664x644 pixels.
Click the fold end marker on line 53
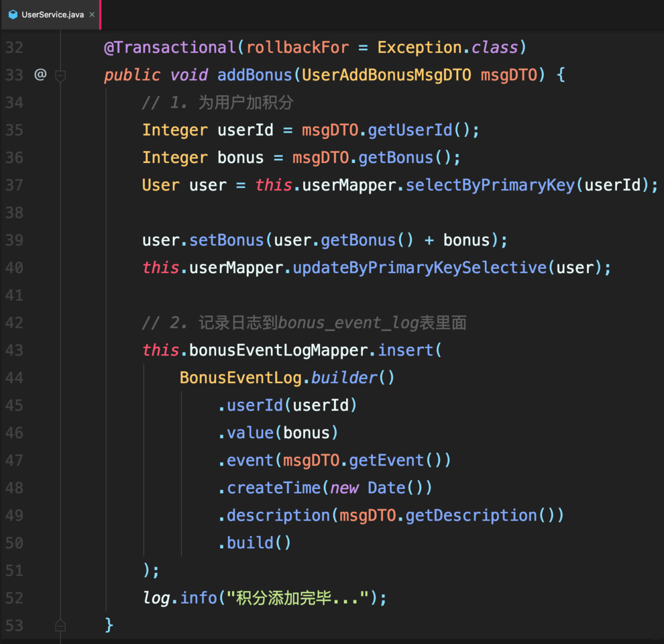(60, 625)
